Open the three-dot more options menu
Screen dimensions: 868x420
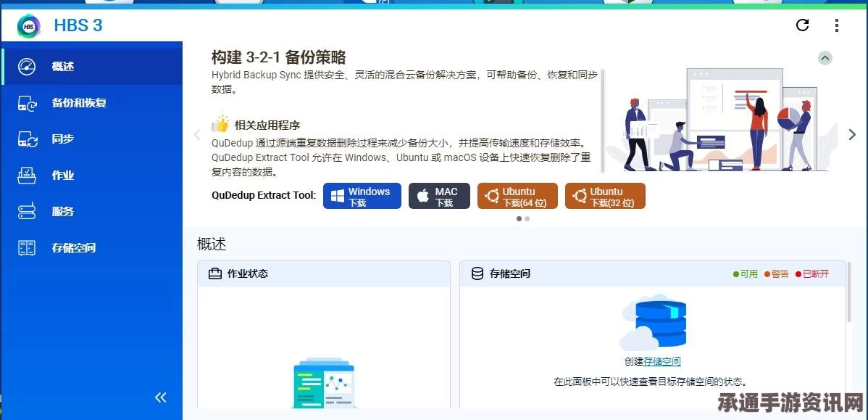click(x=836, y=25)
